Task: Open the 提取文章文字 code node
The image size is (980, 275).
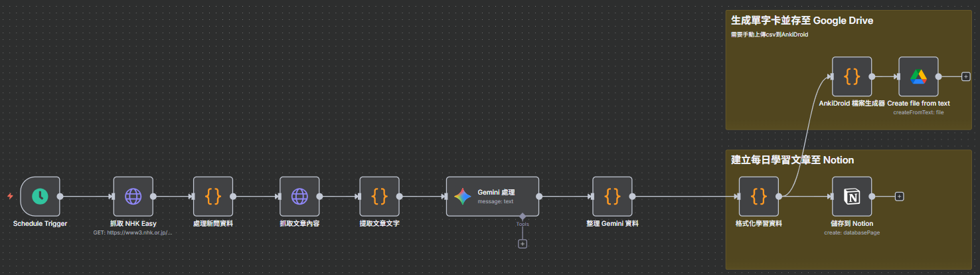Action: (379, 196)
